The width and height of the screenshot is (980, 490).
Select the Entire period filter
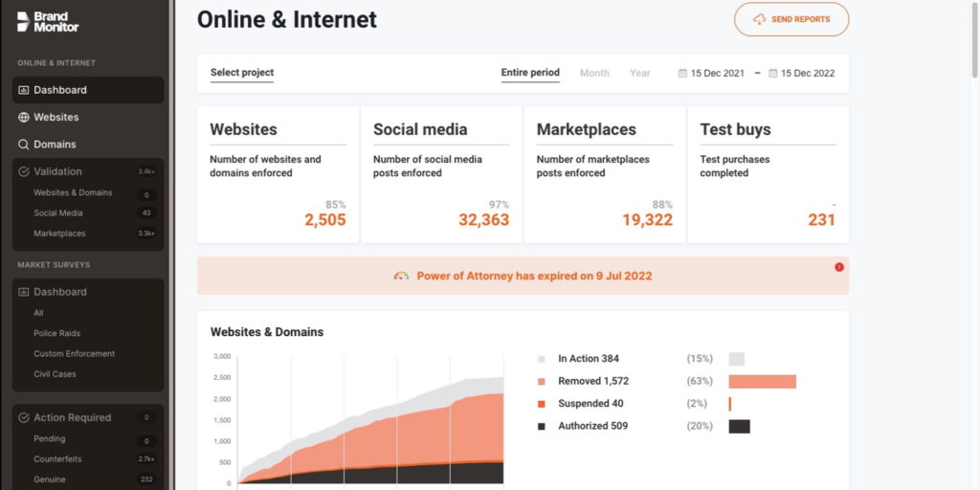click(x=530, y=73)
